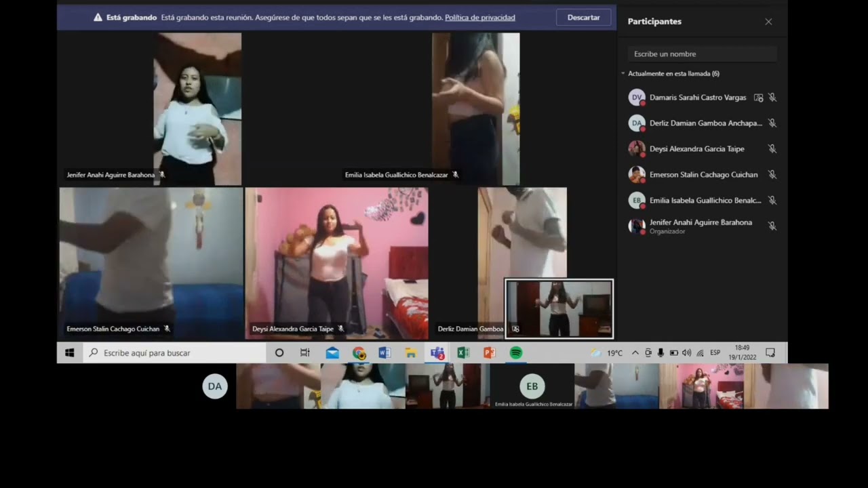
Task: Close the Participantes panel
Action: tap(768, 22)
